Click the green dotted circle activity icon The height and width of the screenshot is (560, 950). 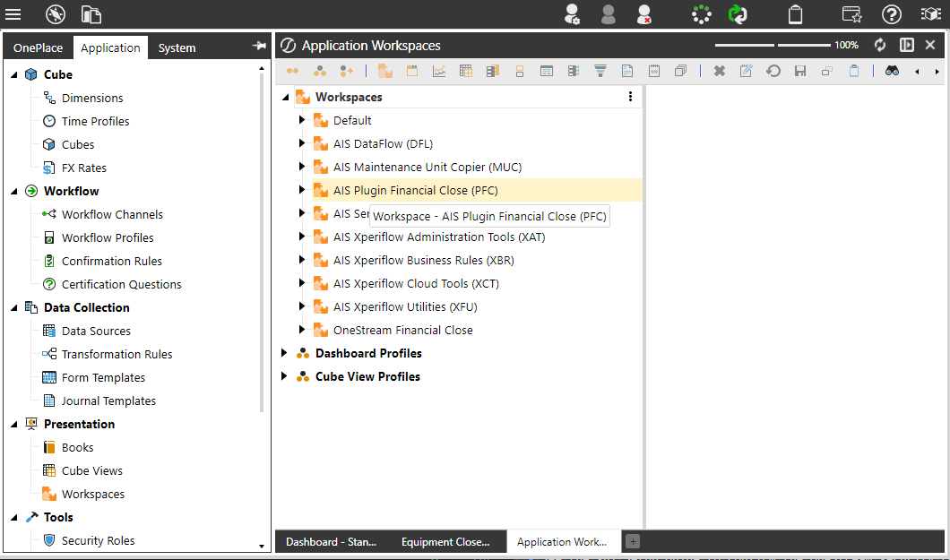[702, 14]
